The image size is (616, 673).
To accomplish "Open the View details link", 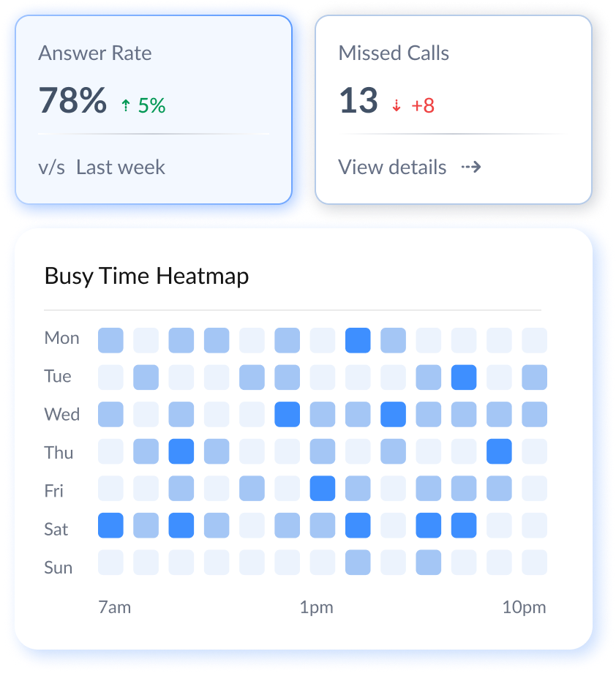I will tap(392, 168).
